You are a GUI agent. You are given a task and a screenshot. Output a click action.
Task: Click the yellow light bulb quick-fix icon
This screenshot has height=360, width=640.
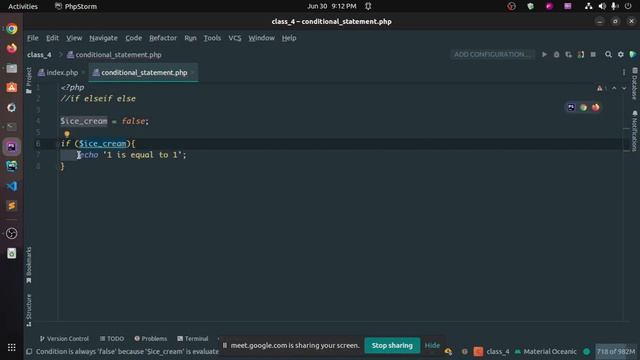67,134
